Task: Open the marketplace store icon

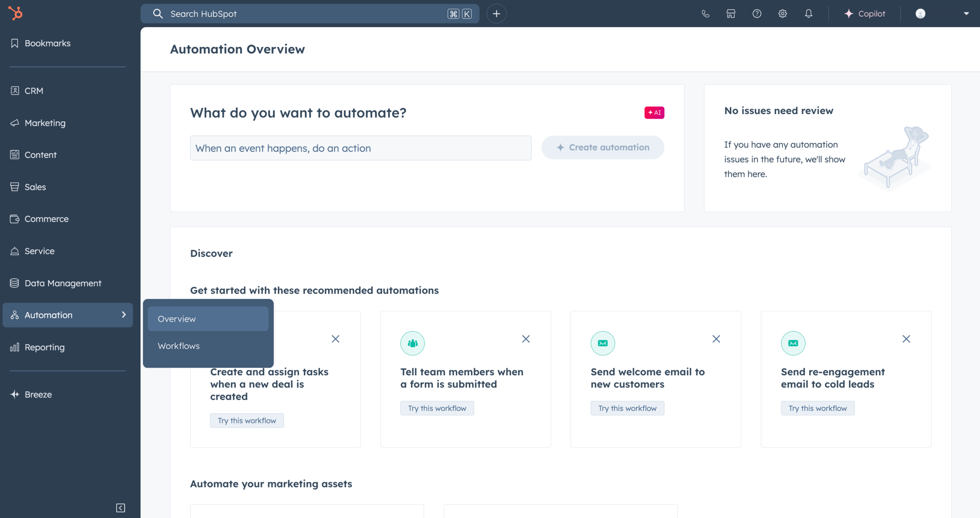Action: 731,14
